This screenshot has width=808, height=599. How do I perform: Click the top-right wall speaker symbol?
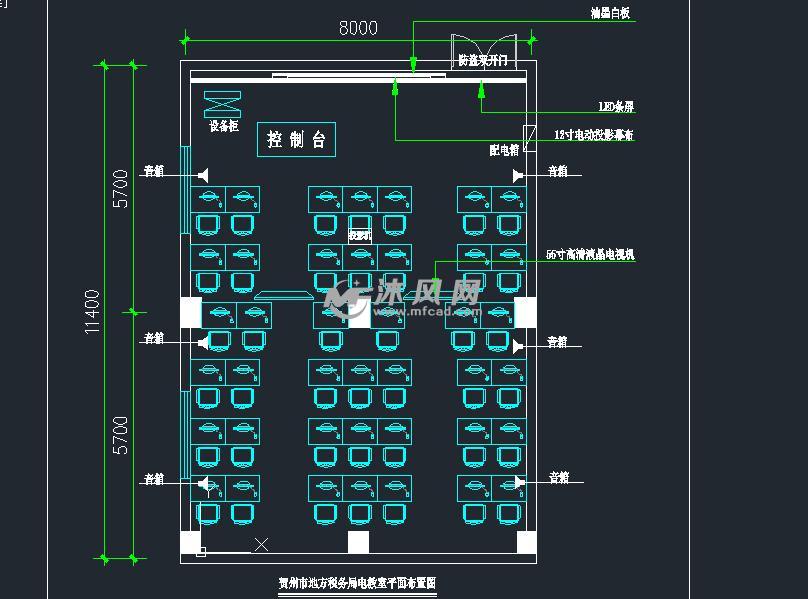[517, 175]
